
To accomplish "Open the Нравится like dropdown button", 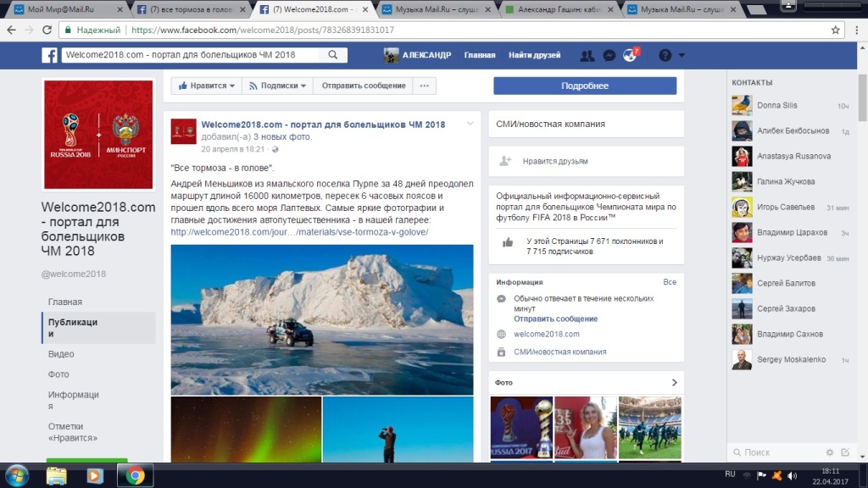I will click(x=207, y=86).
